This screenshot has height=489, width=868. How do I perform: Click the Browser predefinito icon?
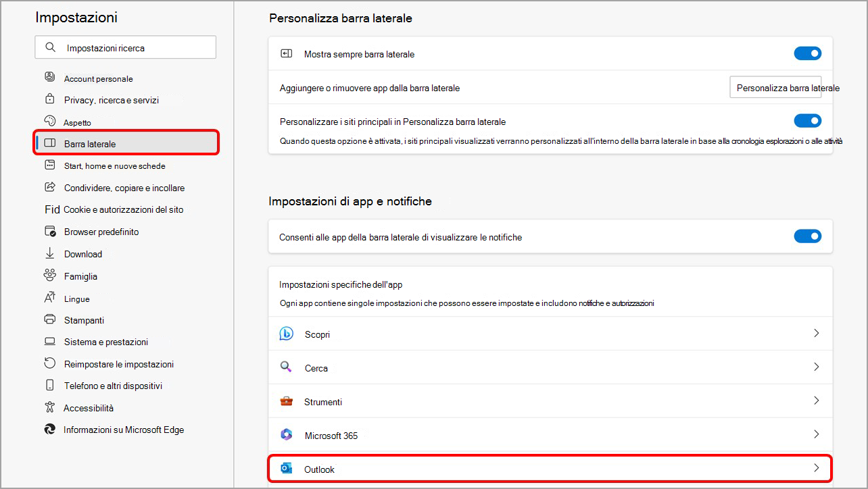point(49,231)
